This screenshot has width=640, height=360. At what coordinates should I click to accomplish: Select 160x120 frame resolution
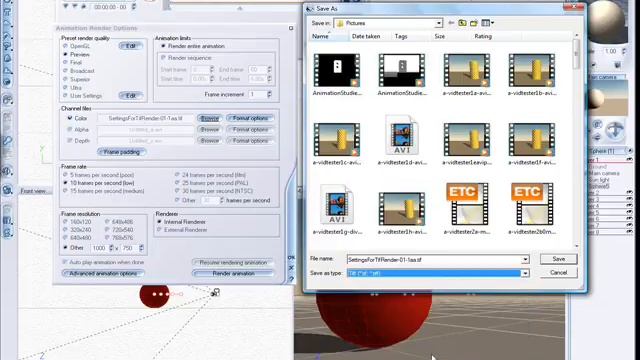tap(77, 222)
